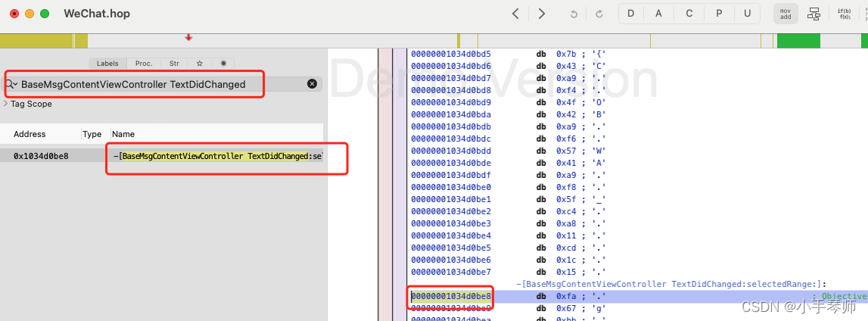Viewport: 868px width, 321px height.
Task: Select line db 0x57 ; 'W'
Action: click(571, 151)
